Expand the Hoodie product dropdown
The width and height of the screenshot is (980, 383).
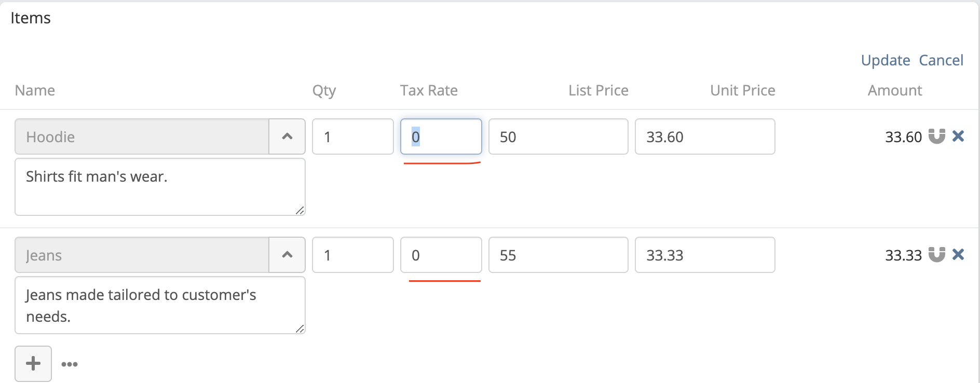[x=287, y=136]
